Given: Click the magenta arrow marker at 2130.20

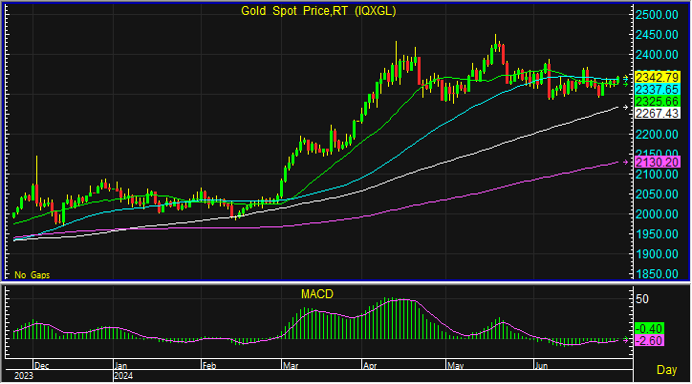Looking at the screenshot, I should 625,162.
